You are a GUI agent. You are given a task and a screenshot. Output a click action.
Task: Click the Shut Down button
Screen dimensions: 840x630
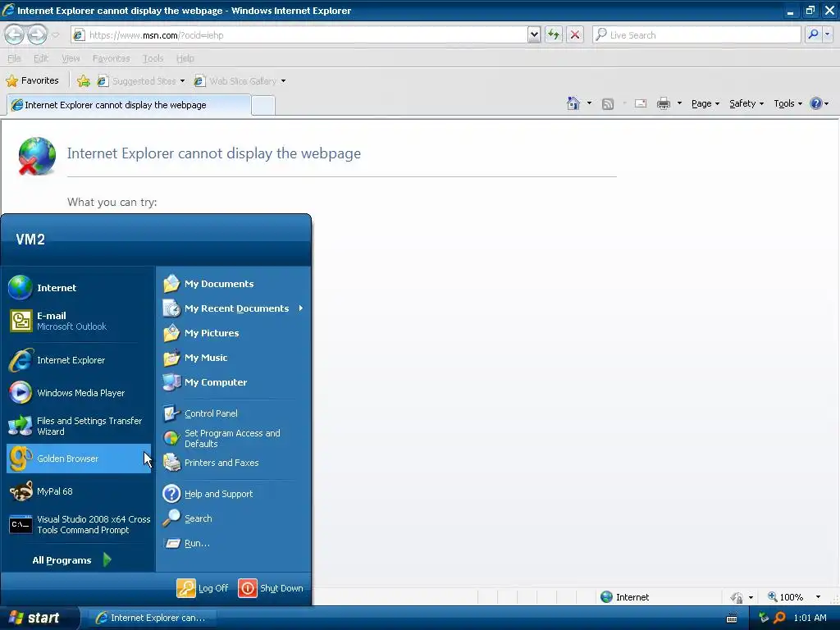coord(271,587)
